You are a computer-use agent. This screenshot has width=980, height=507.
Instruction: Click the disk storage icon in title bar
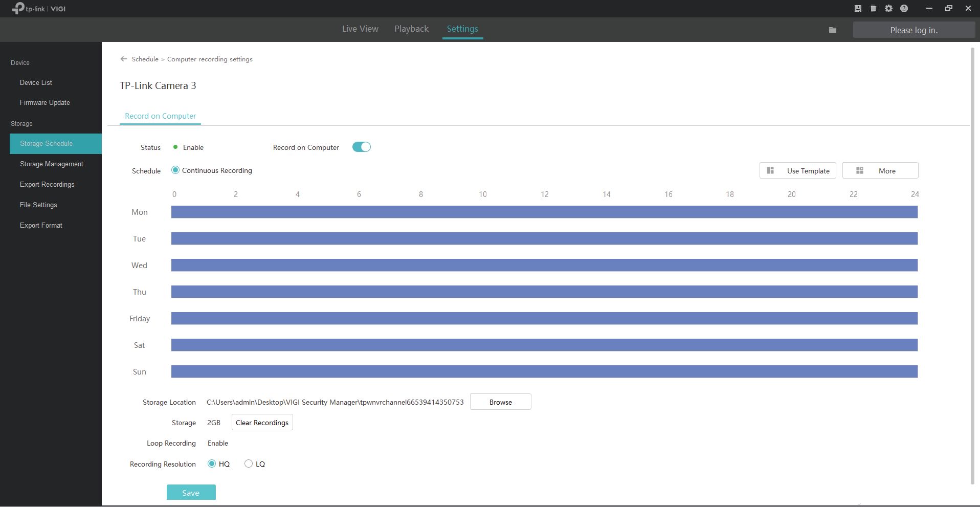click(x=858, y=8)
